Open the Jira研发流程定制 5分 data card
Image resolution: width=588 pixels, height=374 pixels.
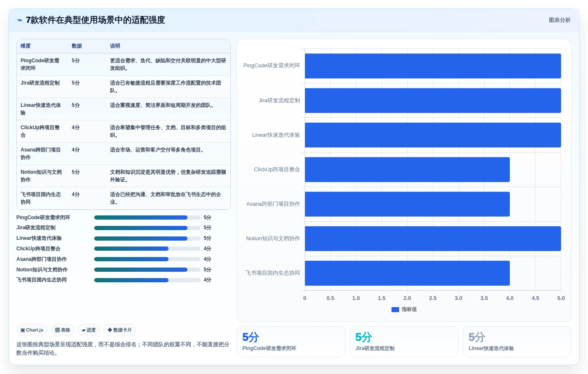tap(404, 342)
